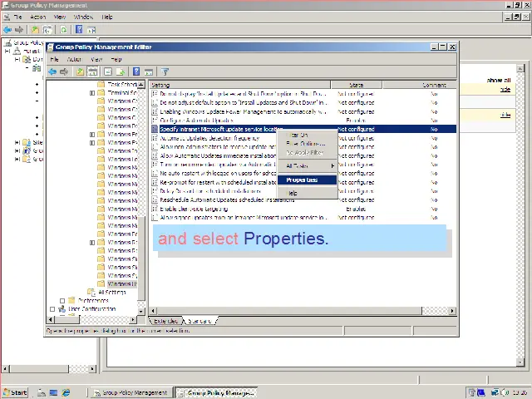
Task: Click Show Desktop quick launch icon on taskbar
Action: [53, 392]
